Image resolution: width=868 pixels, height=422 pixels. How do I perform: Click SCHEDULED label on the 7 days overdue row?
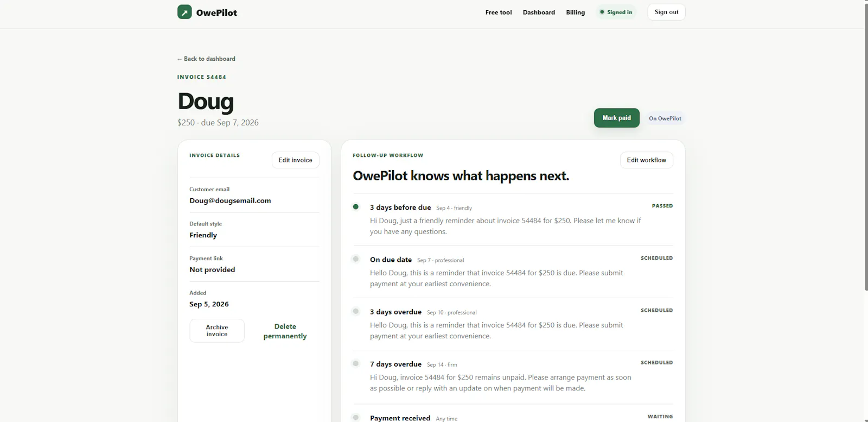tap(656, 362)
